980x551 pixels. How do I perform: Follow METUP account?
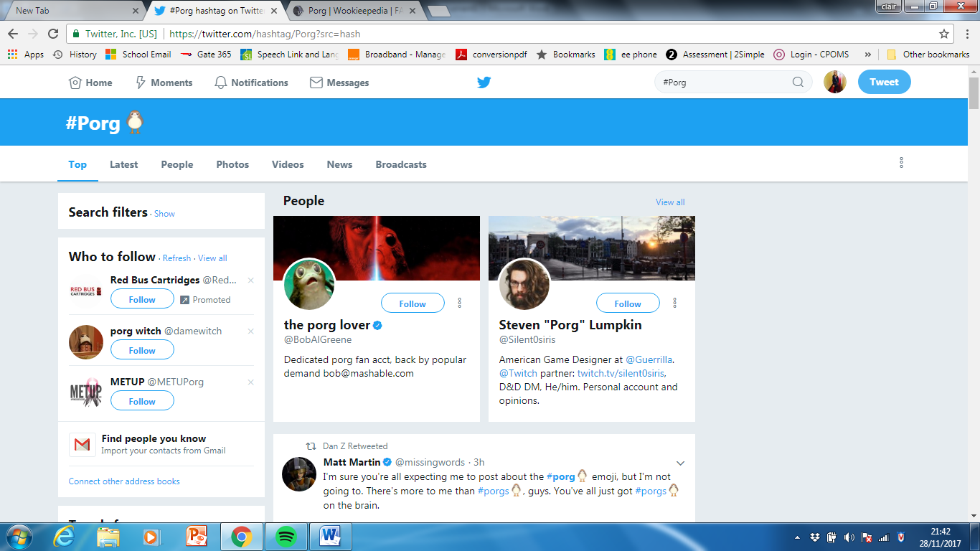pyautogui.click(x=142, y=401)
